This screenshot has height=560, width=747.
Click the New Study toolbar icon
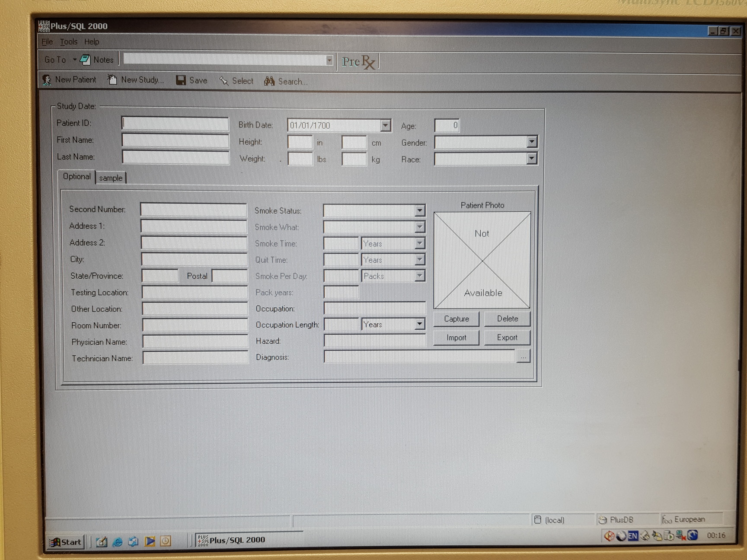pyautogui.click(x=112, y=80)
